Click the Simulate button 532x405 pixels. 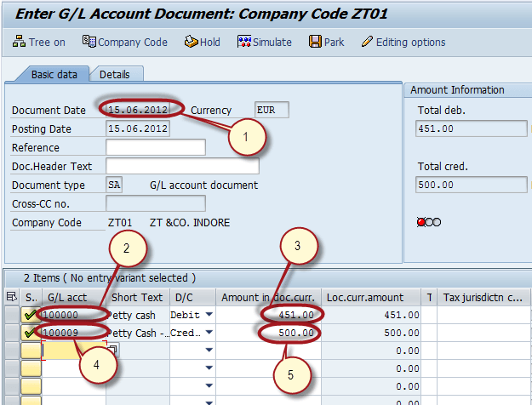click(x=264, y=42)
